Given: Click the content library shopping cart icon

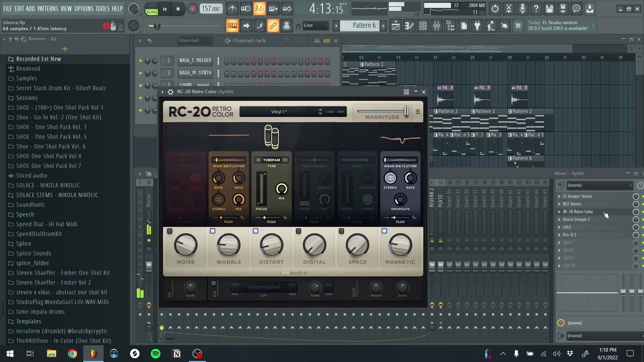Looking at the screenshot, I should 518,26.
